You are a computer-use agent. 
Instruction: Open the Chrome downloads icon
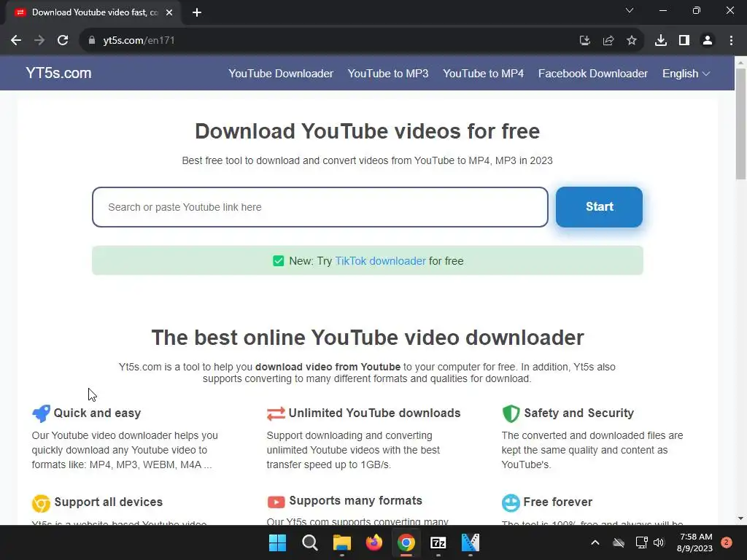[x=661, y=41]
